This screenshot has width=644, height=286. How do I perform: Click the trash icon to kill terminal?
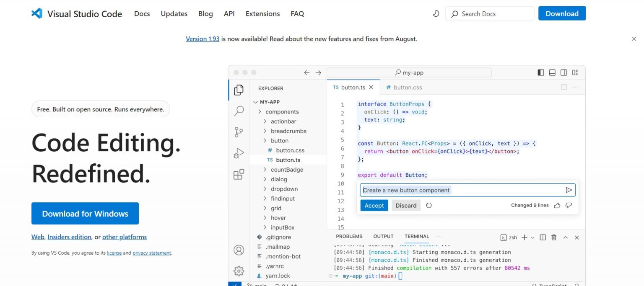tap(554, 237)
